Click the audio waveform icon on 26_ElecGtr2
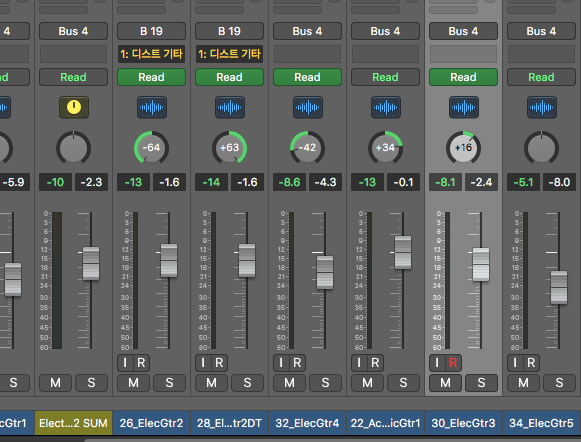The height and width of the screenshot is (442, 581). (x=152, y=107)
